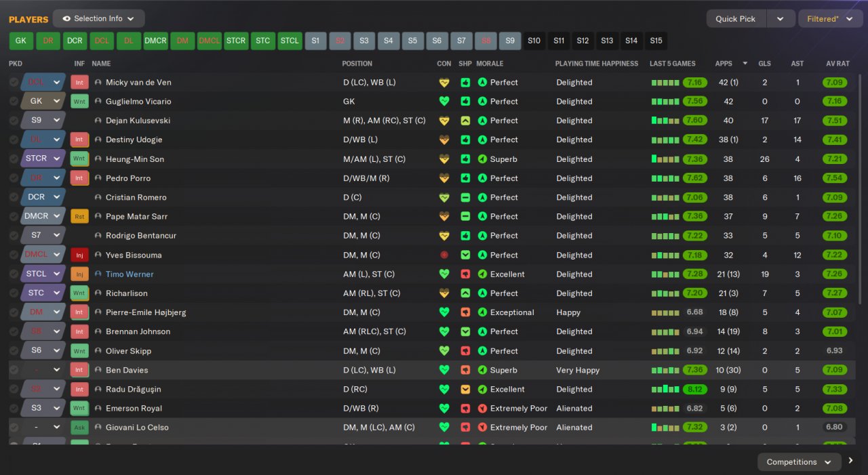Toggle the selection circle for Ben Davies
Viewport: 868px width, 475px height.
14,371
